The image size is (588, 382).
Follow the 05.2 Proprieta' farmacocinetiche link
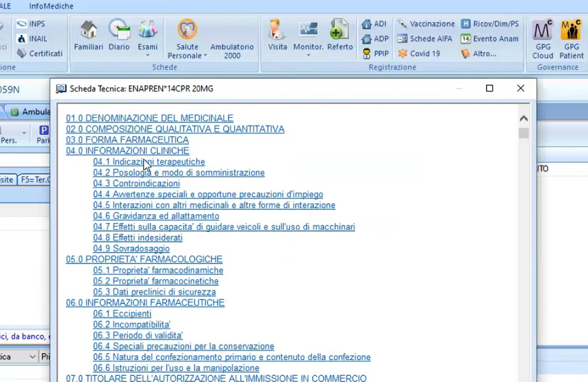click(155, 281)
